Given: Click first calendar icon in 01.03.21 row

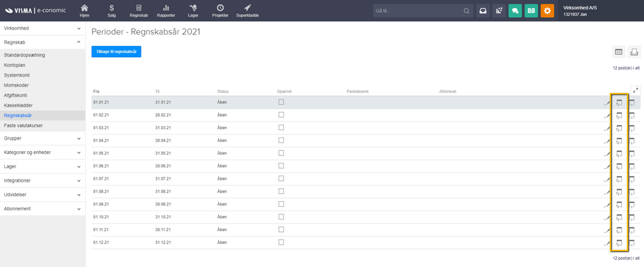Looking at the screenshot, I should coord(620,128).
